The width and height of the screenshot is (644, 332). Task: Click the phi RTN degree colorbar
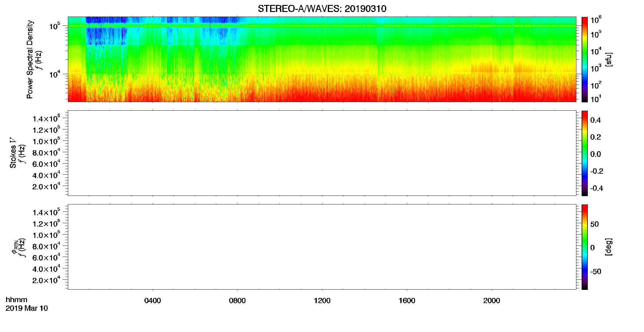[585, 247]
